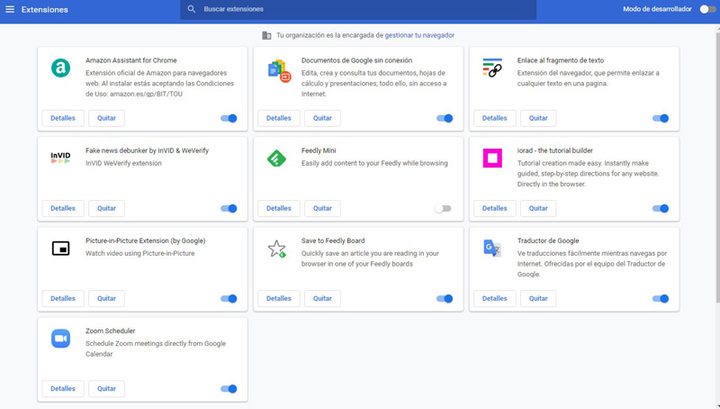Click the Enlace al fragmento de texto icon
The width and height of the screenshot is (720, 409).
coord(492,67)
